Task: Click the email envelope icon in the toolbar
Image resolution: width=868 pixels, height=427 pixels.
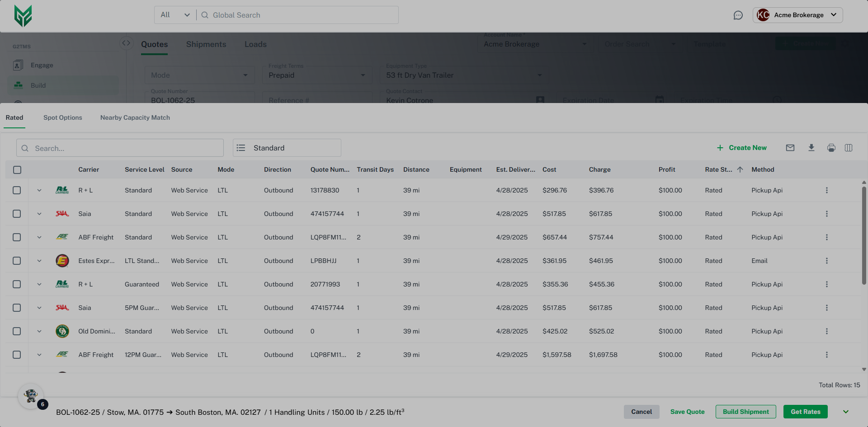Action: (x=790, y=148)
